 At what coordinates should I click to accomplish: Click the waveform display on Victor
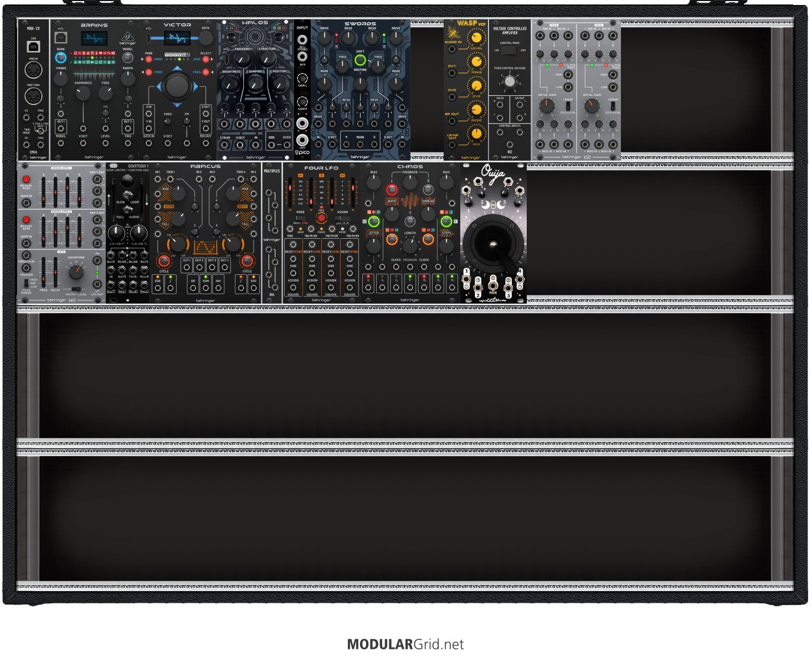click(177, 38)
